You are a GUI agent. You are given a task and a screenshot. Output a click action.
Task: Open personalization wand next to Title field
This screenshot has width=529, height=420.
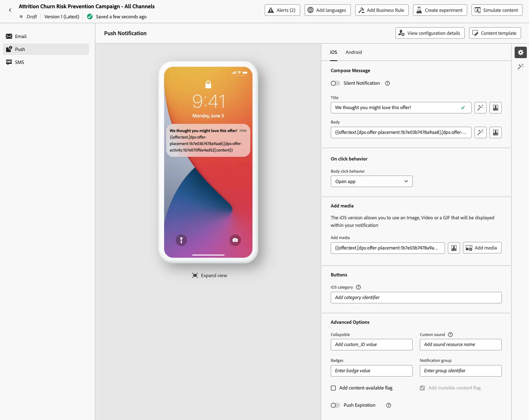pyautogui.click(x=480, y=108)
